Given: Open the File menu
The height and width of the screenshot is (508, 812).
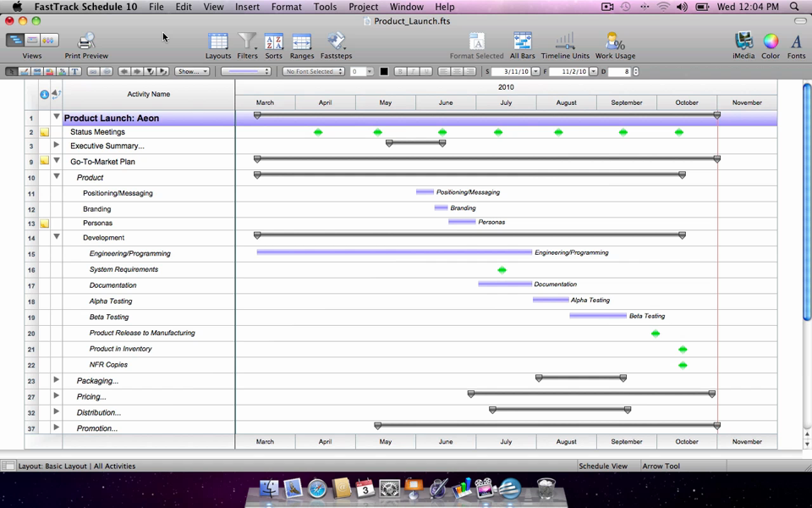Looking at the screenshot, I should (156, 7).
